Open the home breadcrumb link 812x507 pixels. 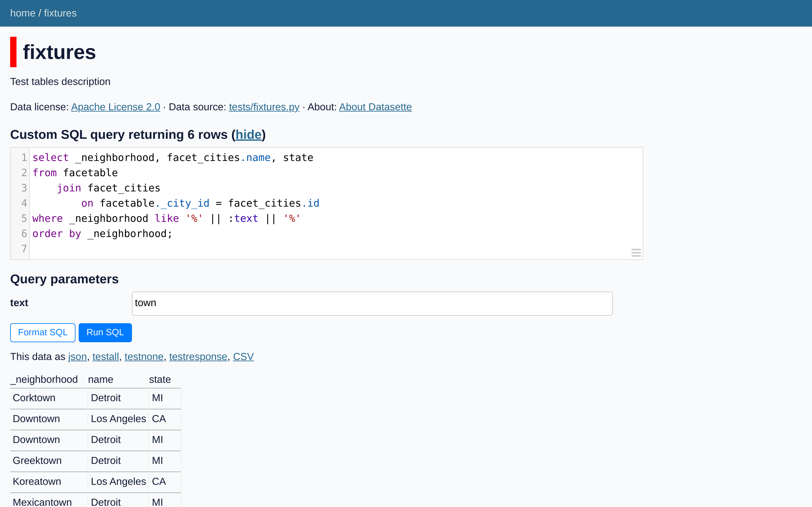(x=23, y=13)
